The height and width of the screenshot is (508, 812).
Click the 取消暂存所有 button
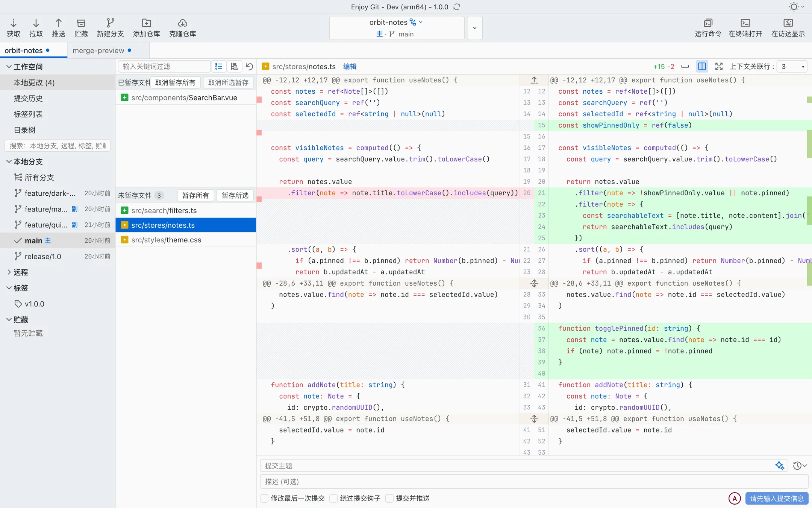tap(175, 82)
